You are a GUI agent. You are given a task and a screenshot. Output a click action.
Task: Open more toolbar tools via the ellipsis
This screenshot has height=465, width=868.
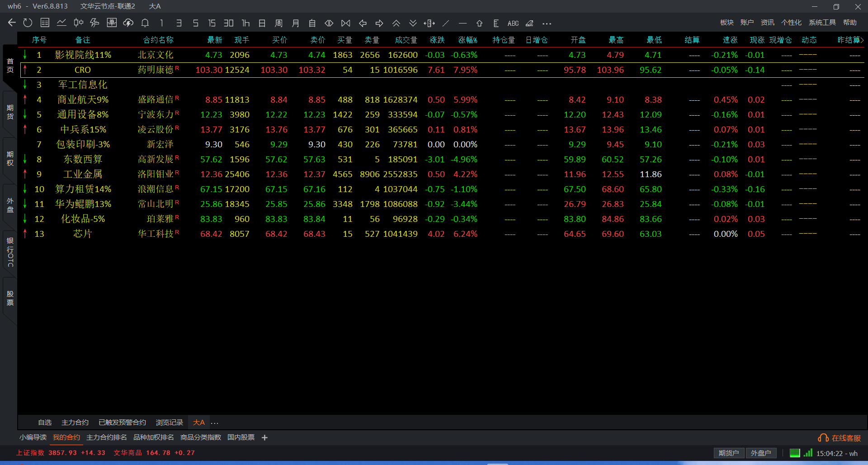(547, 23)
